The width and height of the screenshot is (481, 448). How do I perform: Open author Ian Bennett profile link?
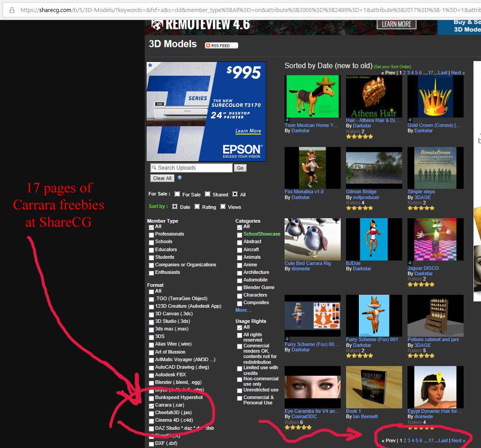(x=365, y=417)
